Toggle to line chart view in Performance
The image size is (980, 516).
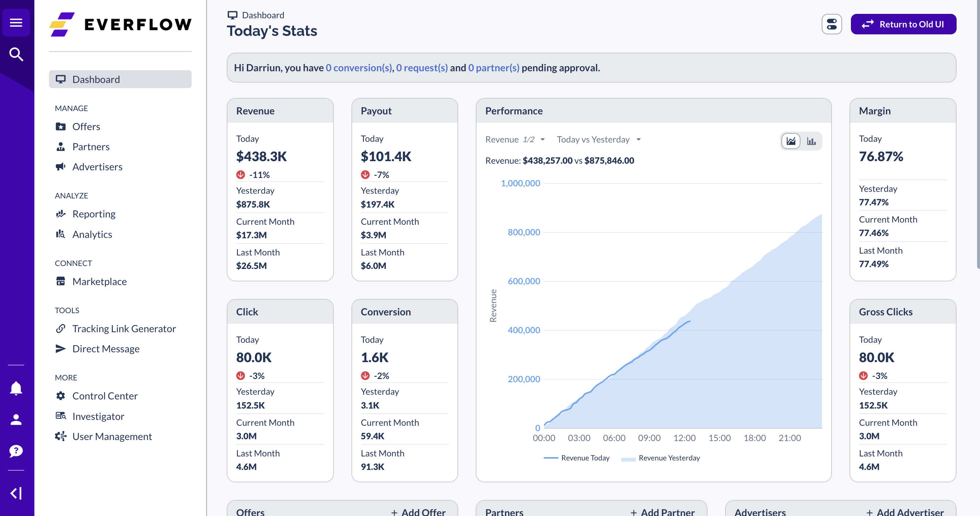791,140
